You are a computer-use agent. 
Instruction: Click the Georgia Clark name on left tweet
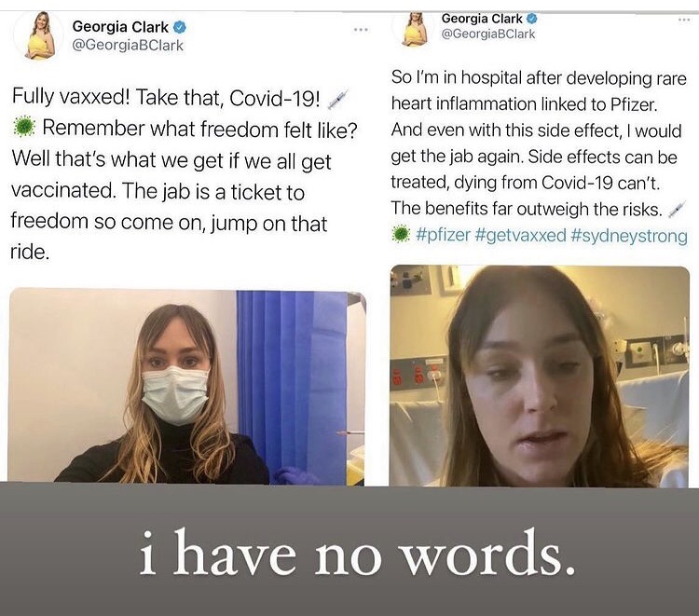(120, 27)
